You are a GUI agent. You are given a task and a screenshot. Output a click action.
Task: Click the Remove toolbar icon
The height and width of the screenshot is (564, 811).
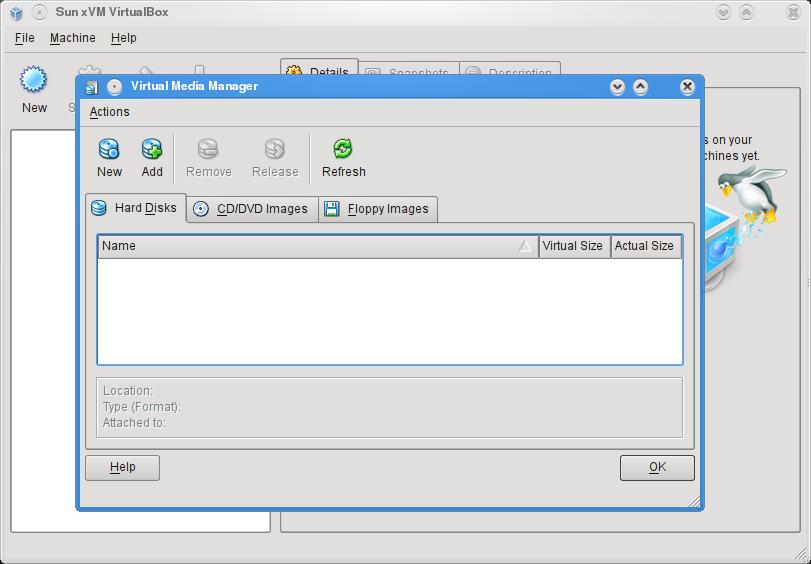point(208,149)
